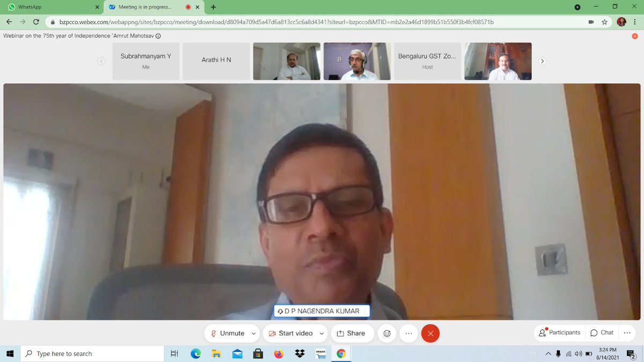Screen dimensions: 644x362
Task: Check battery status in system tray
Action: pyautogui.click(x=589, y=353)
